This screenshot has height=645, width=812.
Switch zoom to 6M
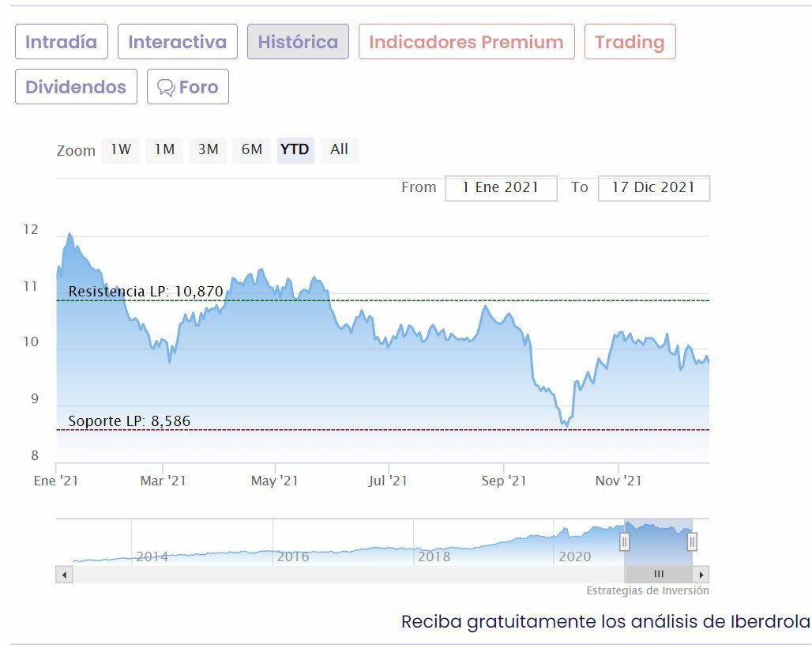(252, 149)
